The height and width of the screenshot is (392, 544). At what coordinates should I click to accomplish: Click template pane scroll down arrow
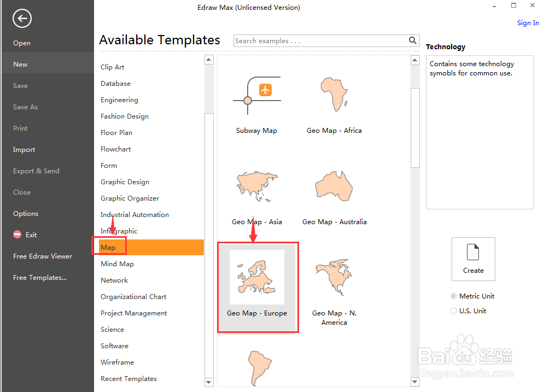pos(415,382)
